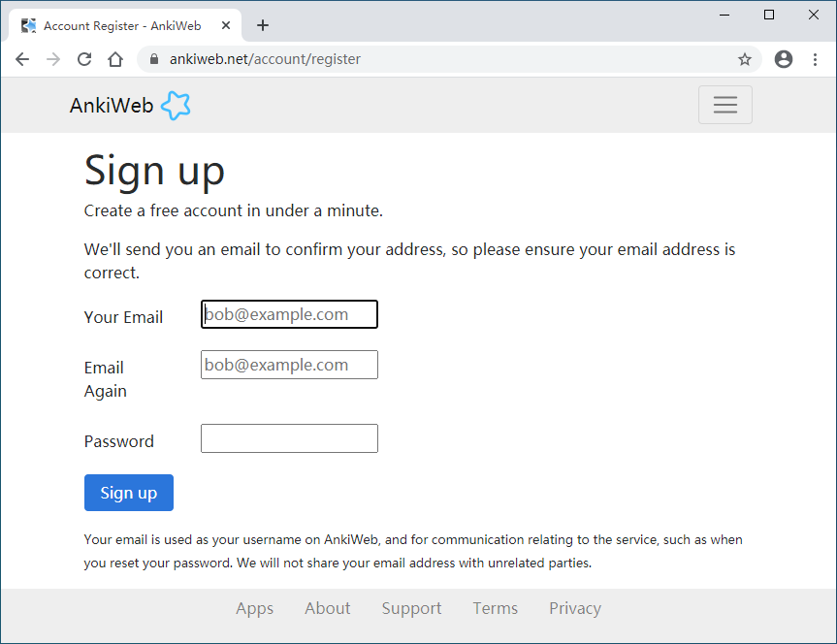Reload the page with refresh icon
Screen dimensions: 837x644
[84, 59]
